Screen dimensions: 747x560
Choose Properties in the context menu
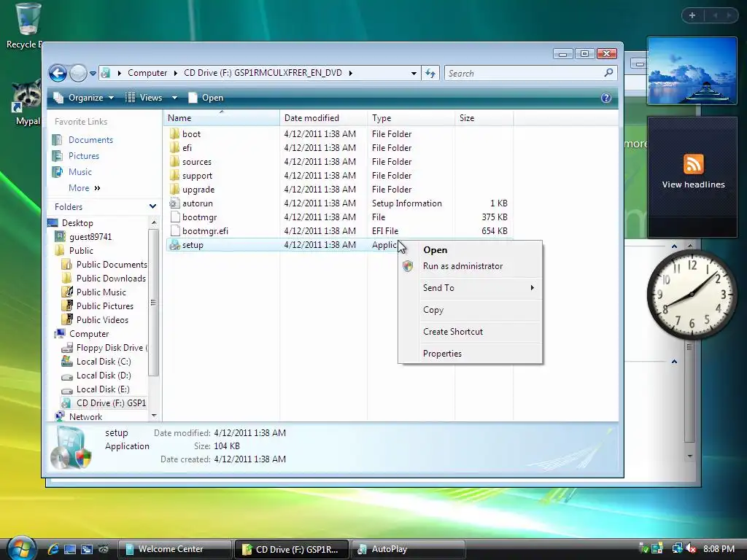tap(471, 354)
